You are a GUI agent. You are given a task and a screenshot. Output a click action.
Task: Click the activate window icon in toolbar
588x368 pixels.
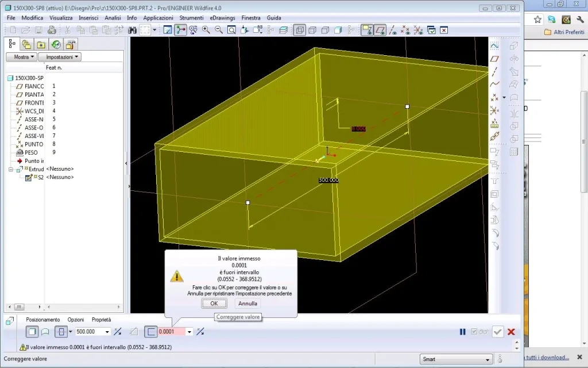click(x=431, y=30)
